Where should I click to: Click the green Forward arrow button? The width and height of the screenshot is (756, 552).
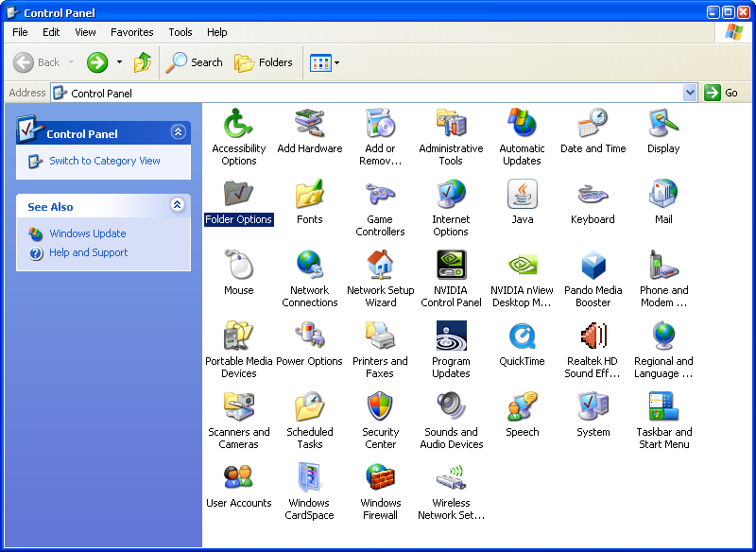pyautogui.click(x=97, y=62)
